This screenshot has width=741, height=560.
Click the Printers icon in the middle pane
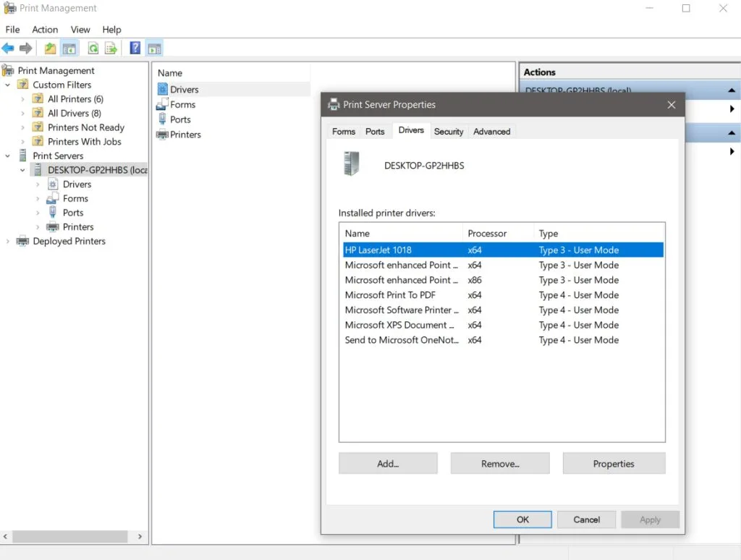pos(163,134)
